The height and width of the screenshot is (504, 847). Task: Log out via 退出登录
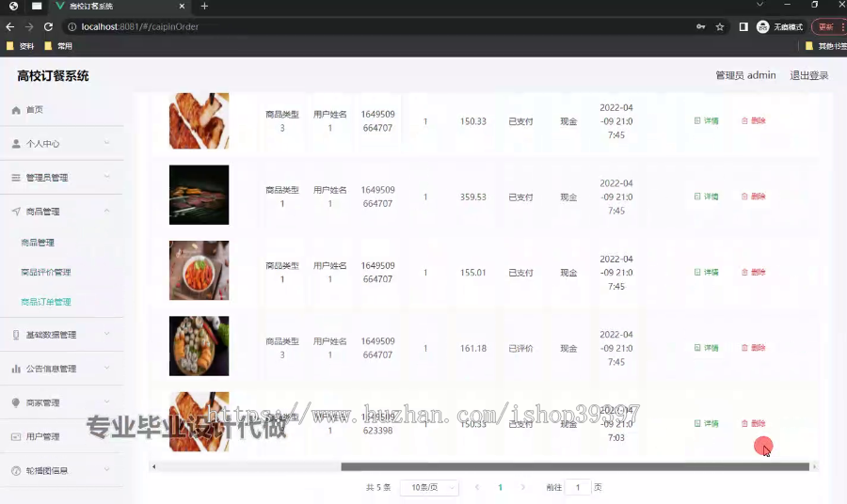808,75
